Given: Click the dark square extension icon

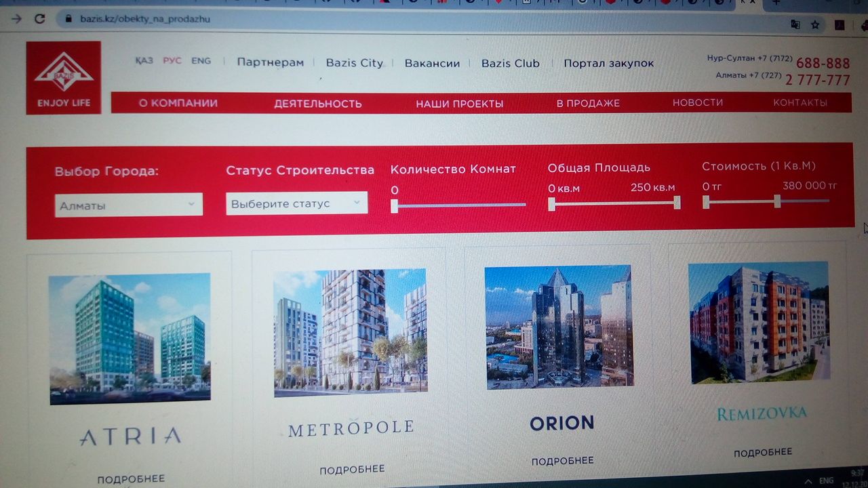Looking at the screenshot, I should coord(840,25).
